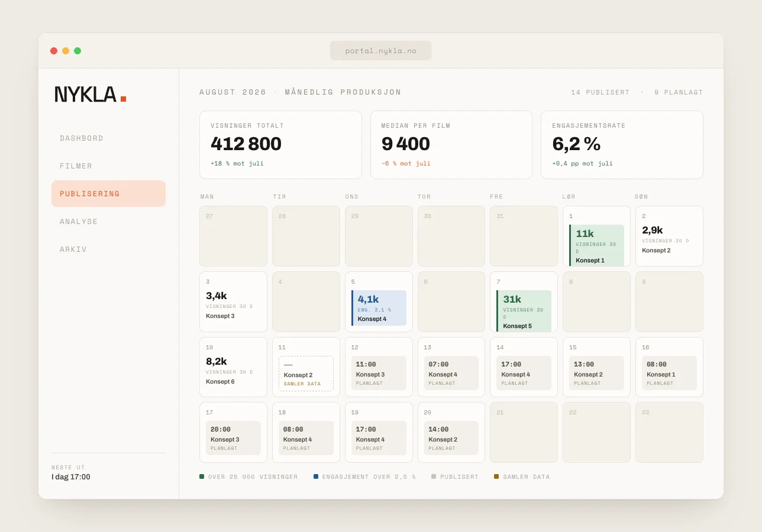Click the "+18 % mot juli" change text

pos(237,163)
